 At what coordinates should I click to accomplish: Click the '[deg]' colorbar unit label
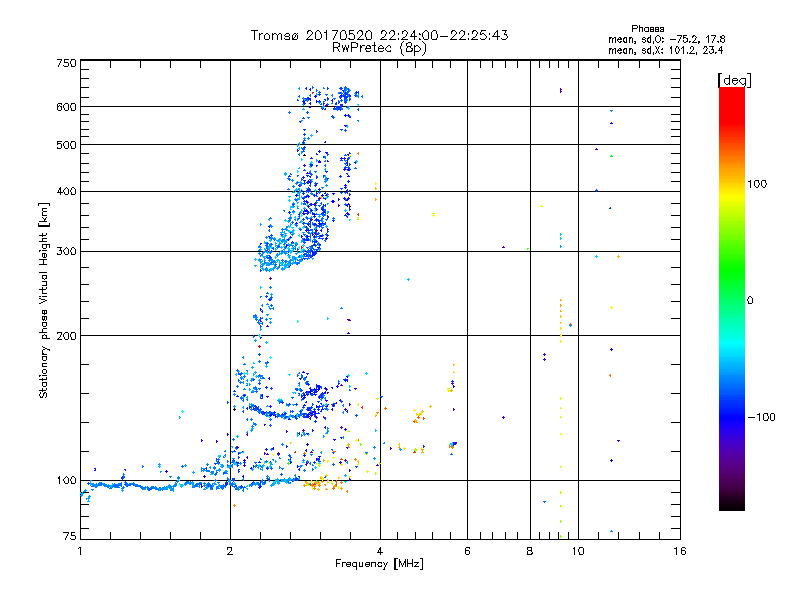click(734, 80)
